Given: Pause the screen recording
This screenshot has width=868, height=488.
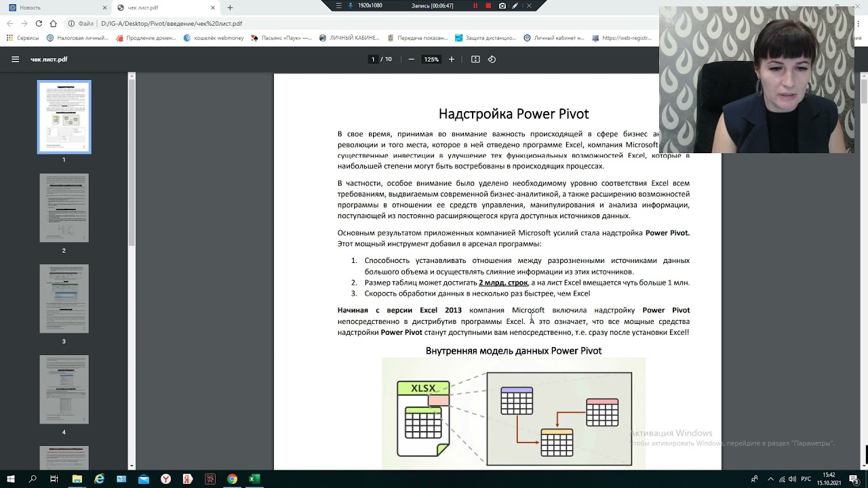Looking at the screenshot, I should (x=475, y=5).
